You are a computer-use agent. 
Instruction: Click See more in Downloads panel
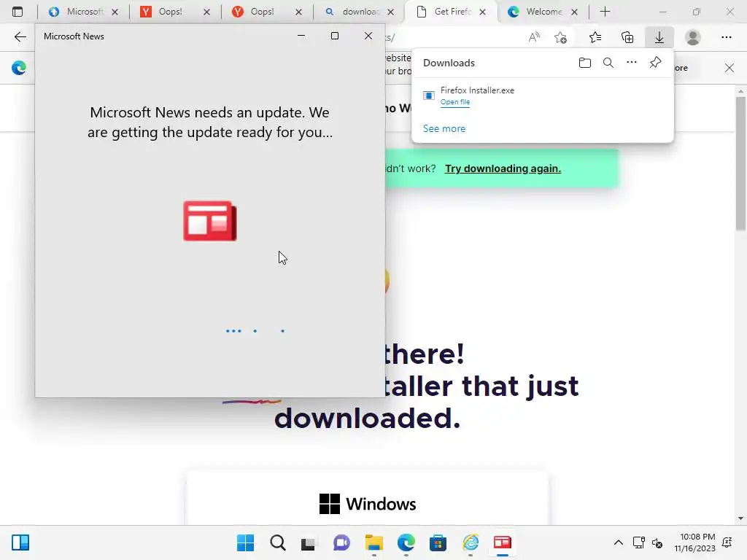point(444,128)
